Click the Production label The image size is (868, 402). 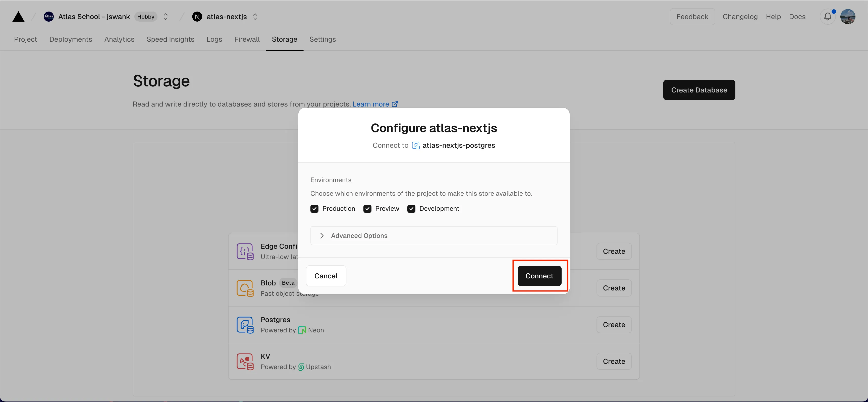(339, 209)
